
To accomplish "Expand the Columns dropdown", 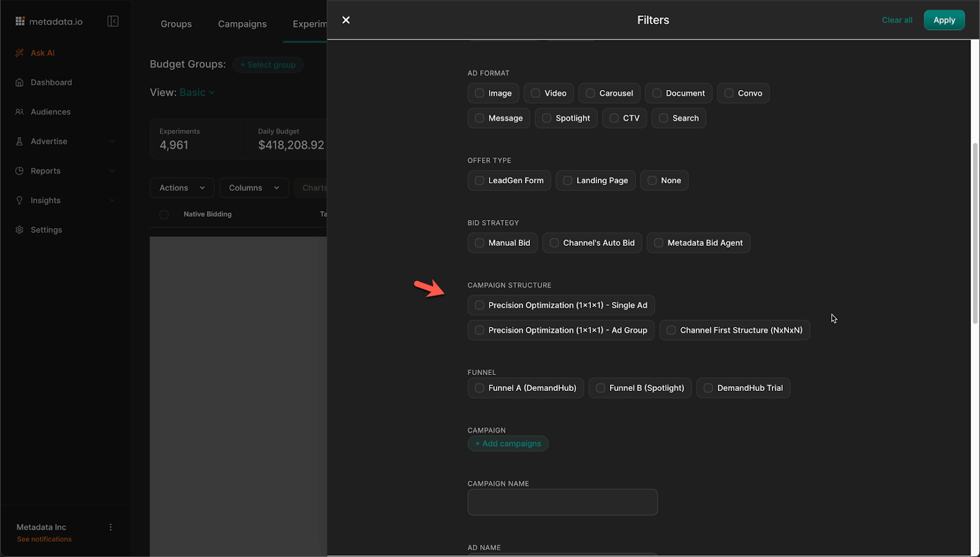I will point(253,188).
